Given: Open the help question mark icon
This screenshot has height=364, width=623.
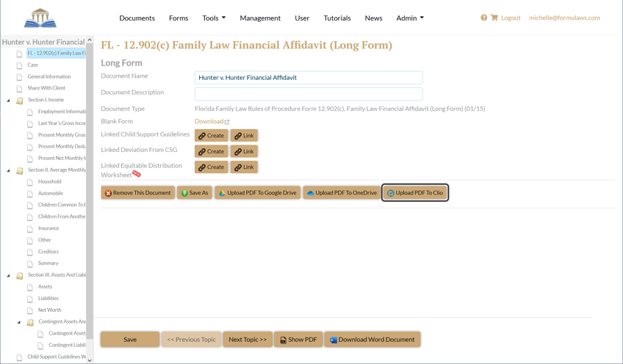Looking at the screenshot, I should click(483, 18).
